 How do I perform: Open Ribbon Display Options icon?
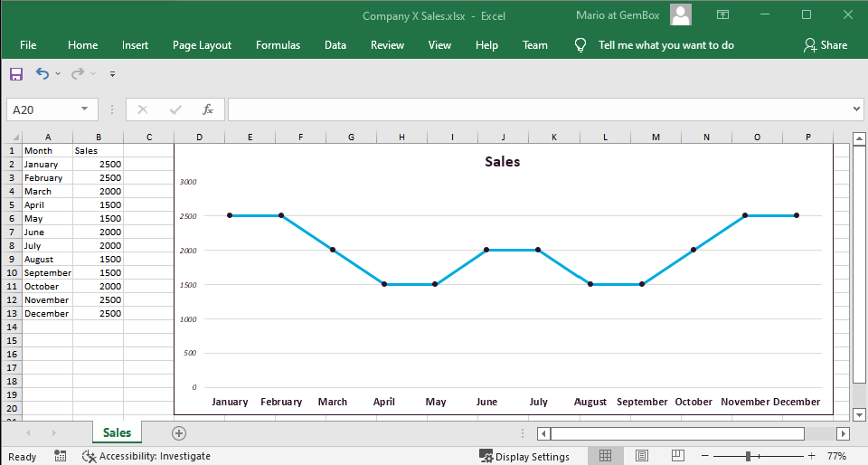click(722, 14)
